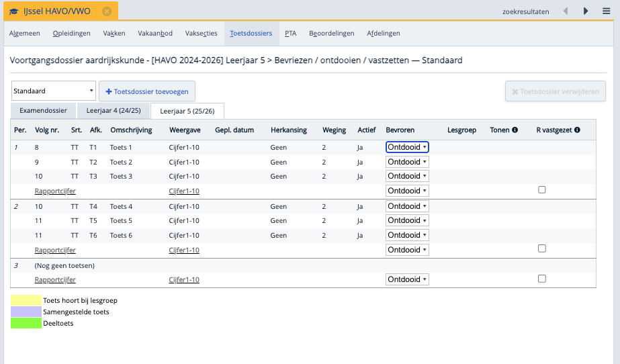Click the yellow Toets hoort bij lesgroep swatch
Image resolution: width=620 pixels, height=364 pixels.
click(x=26, y=300)
